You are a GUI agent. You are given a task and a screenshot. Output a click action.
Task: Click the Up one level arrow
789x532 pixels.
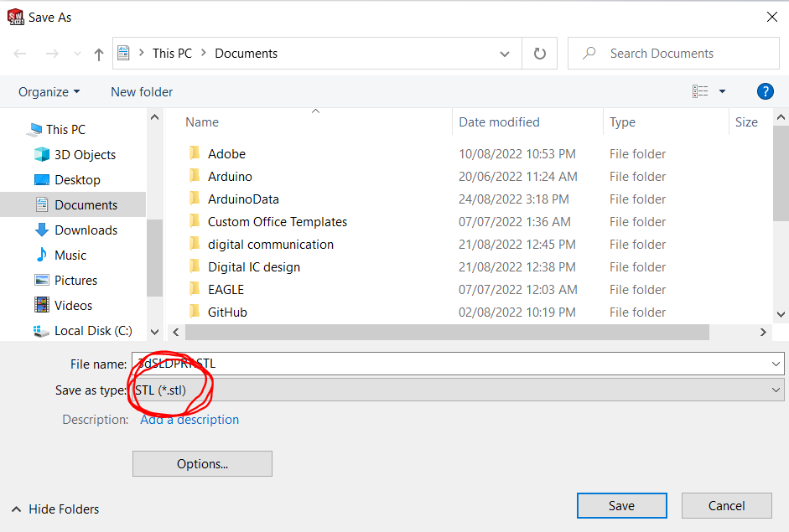click(99, 54)
